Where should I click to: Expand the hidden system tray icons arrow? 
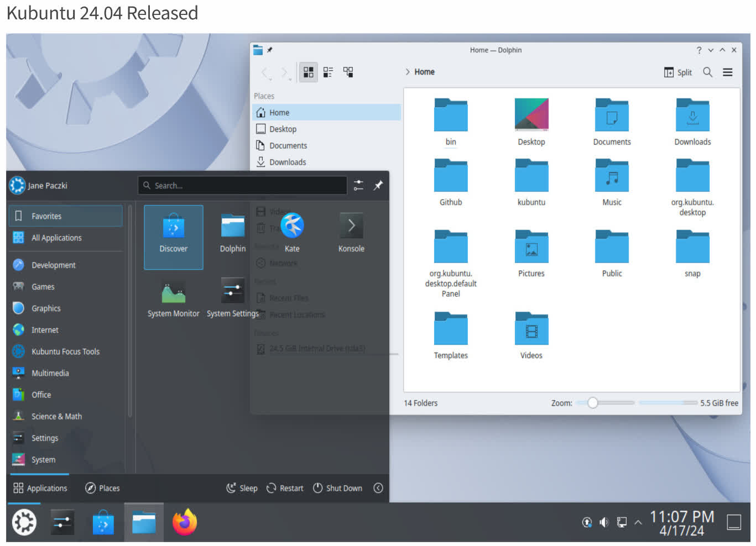click(x=638, y=522)
